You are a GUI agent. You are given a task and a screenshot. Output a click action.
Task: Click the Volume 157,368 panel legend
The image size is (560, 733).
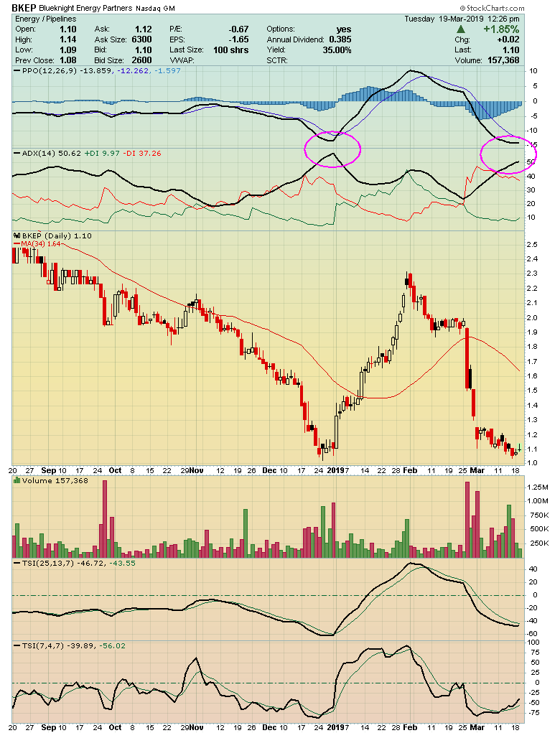[55, 480]
